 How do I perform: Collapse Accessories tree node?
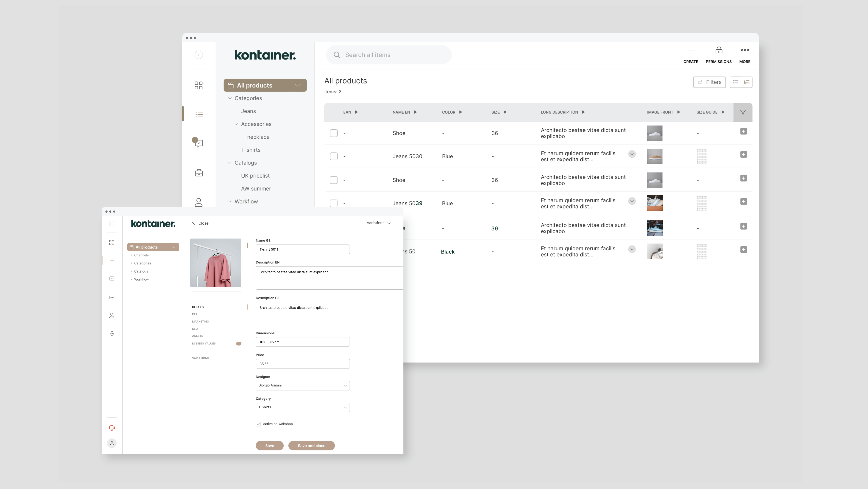tap(236, 124)
